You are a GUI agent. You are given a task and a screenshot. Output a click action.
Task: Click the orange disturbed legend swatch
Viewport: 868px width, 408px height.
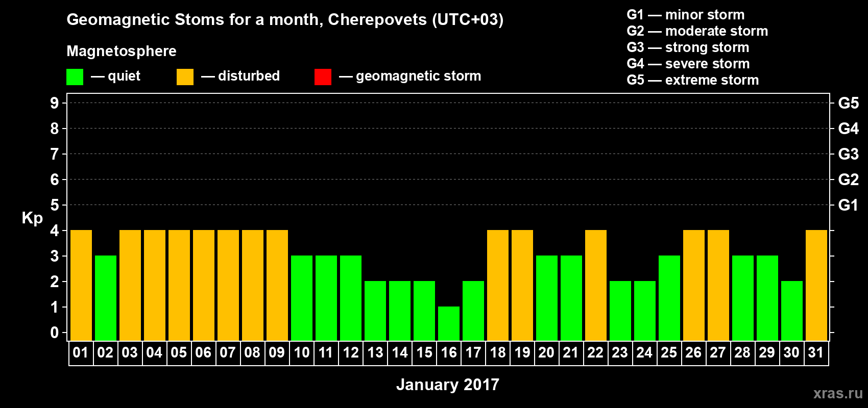tap(185, 77)
